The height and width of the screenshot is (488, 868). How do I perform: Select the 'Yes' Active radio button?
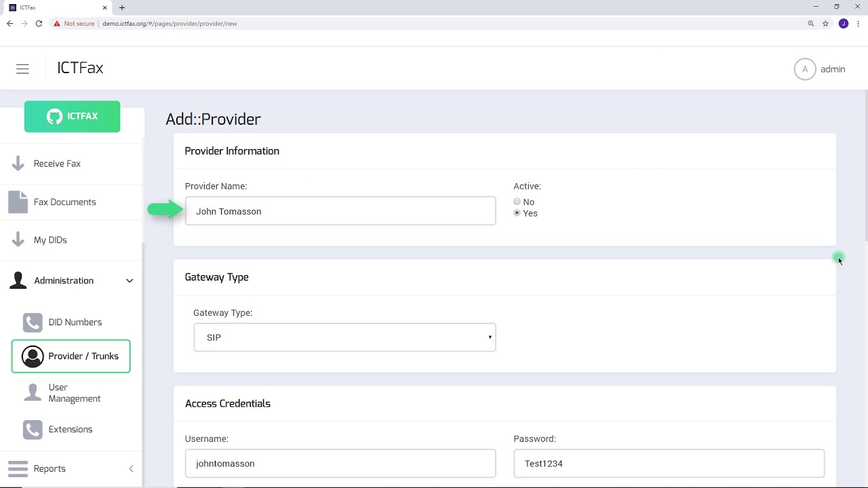(517, 213)
